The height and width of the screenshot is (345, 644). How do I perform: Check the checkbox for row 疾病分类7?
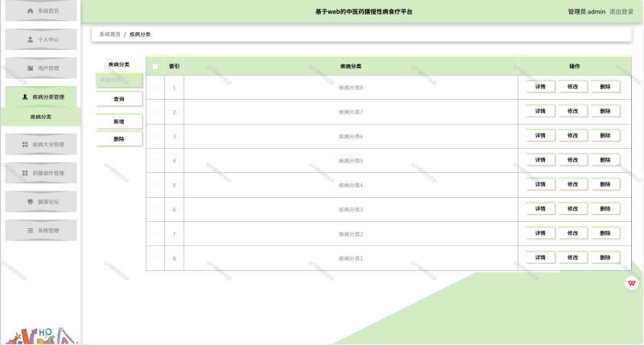155,112
